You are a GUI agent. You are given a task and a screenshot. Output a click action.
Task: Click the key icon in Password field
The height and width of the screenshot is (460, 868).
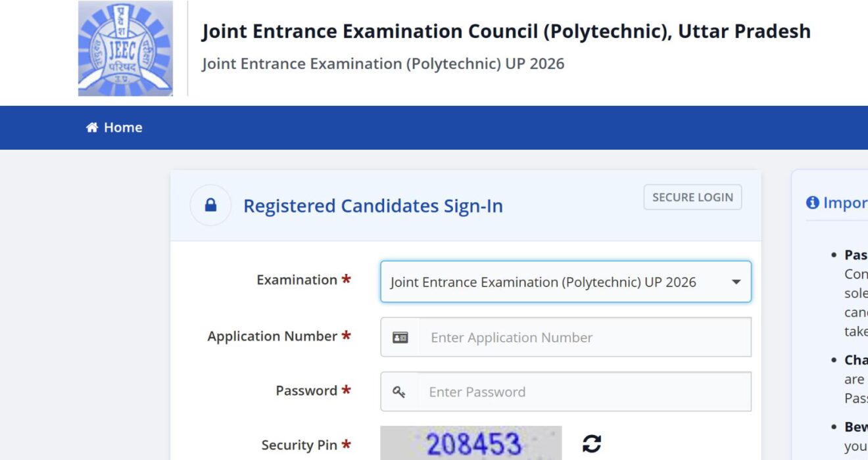coord(399,392)
